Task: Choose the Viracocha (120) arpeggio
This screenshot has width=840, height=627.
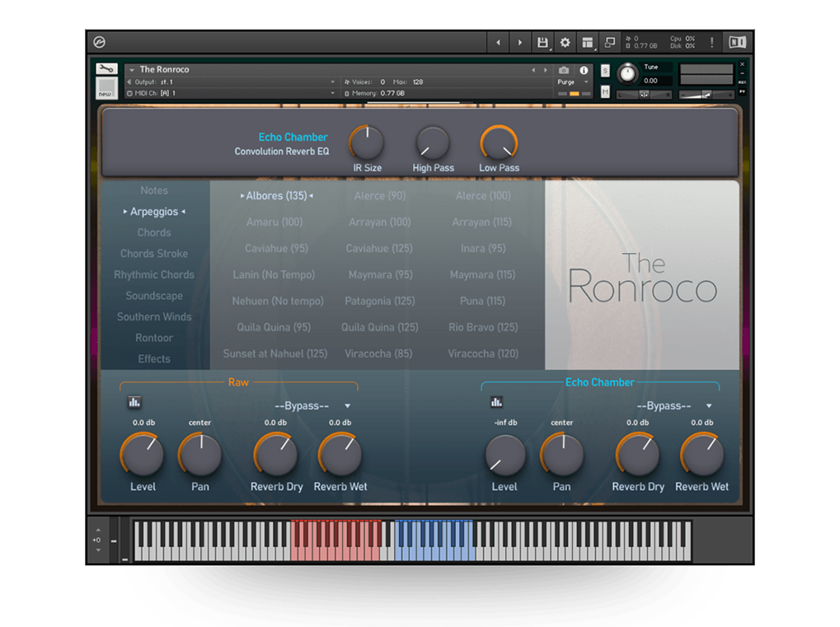Action: pyautogui.click(x=483, y=353)
